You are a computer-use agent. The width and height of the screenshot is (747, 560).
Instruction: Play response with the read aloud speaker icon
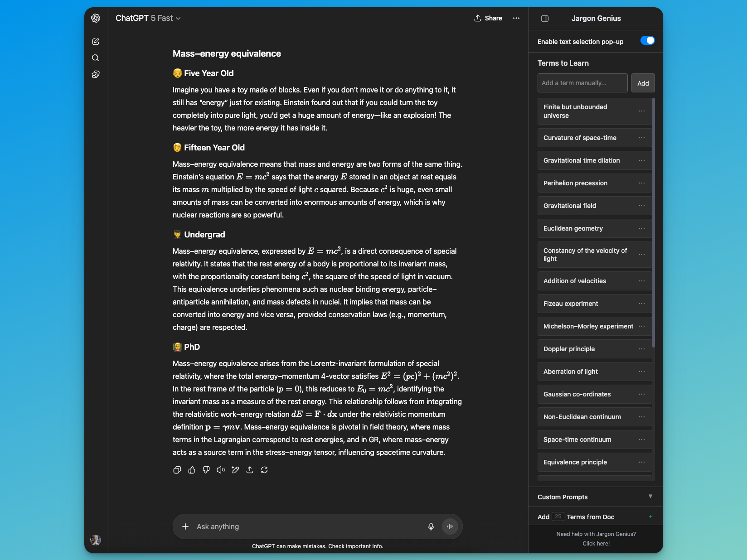click(221, 470)
